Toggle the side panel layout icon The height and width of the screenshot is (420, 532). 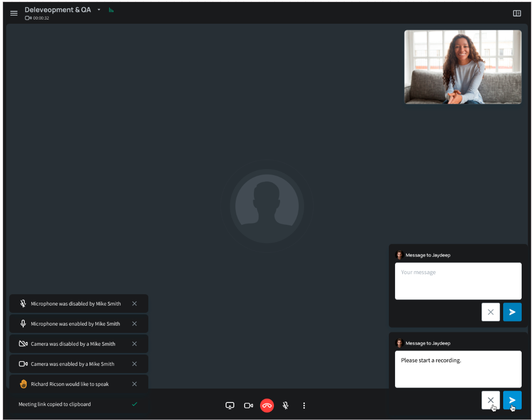pyautogui.click(x=517, y=13)
